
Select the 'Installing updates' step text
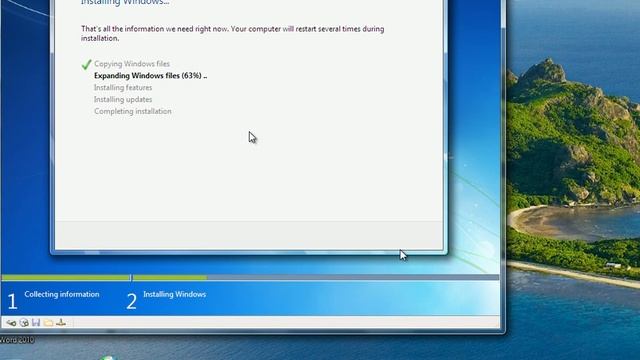(x=123, y=99)
